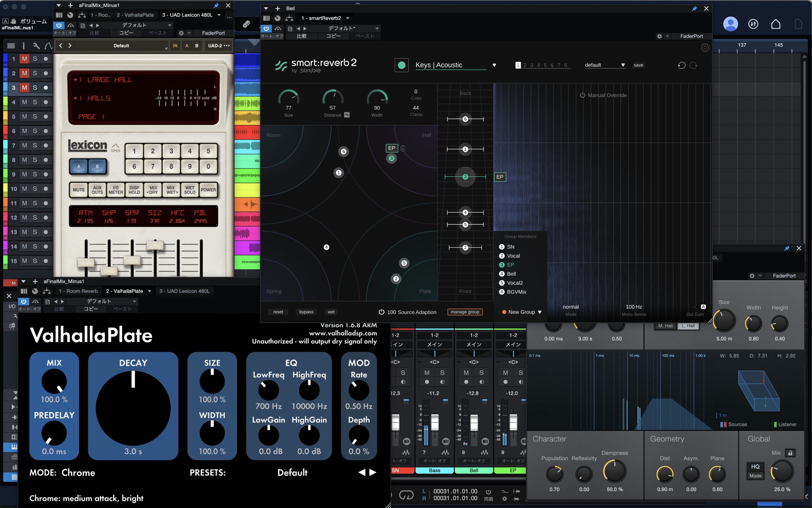Toggle 100 Source Adaption power
This screenshot has height=508, width=812.
coord(381,312)
